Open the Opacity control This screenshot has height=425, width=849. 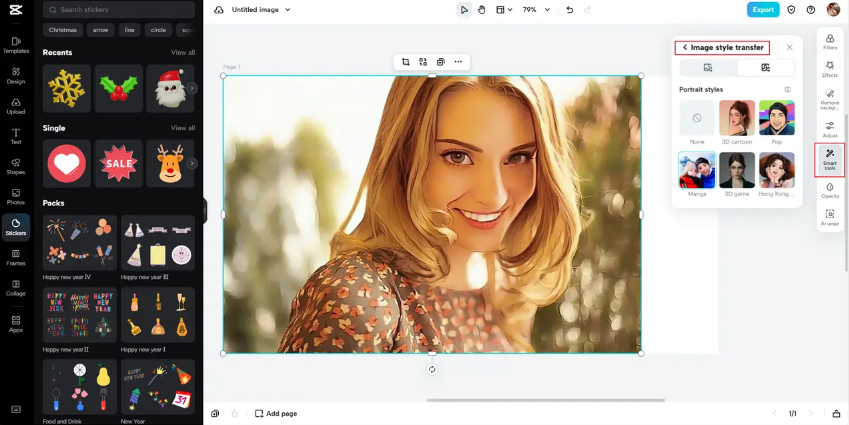pos(830,191)
